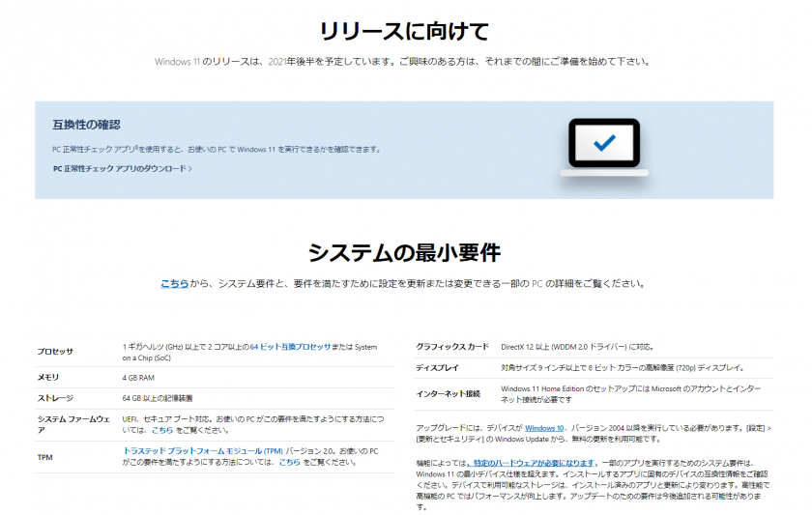Select the グラフィックス カード label

(452, 347)
